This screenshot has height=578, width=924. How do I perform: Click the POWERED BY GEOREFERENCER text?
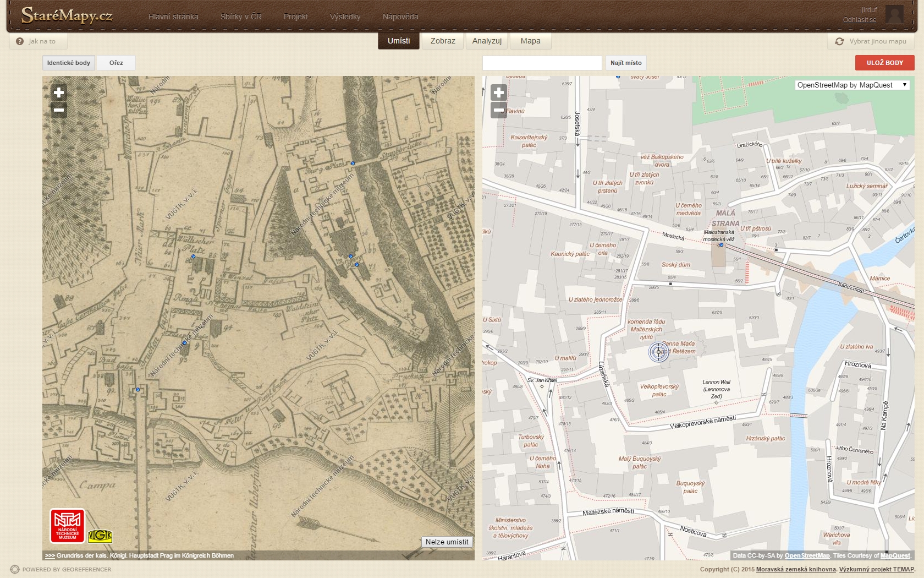67,569
